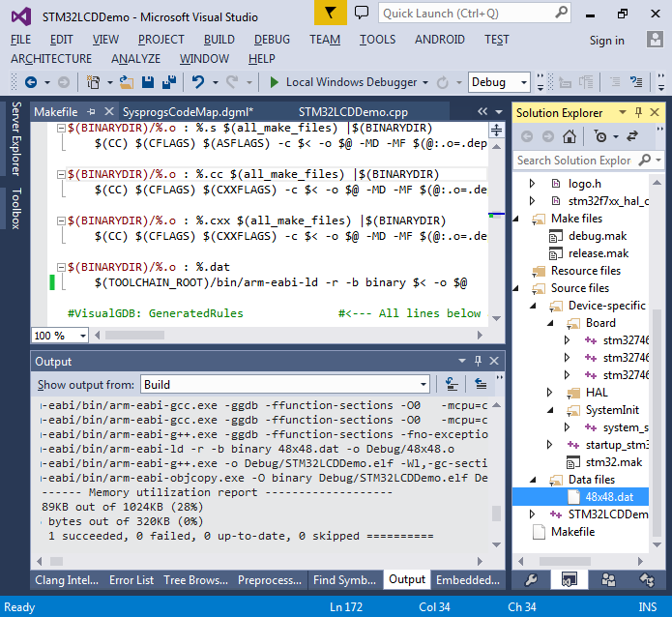Open the Toolbox side tab
672x617 pixels.
(x=15, y=208)
